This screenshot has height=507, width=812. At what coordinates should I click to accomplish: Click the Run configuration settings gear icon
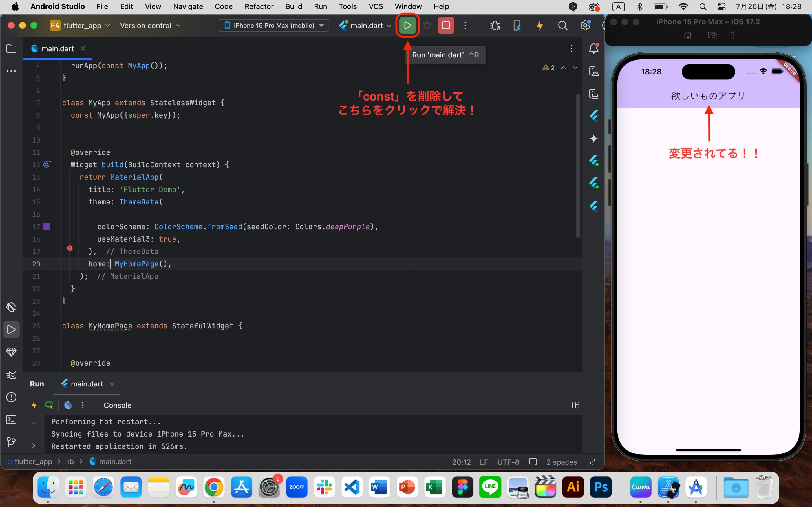click(x=584, y=26)
